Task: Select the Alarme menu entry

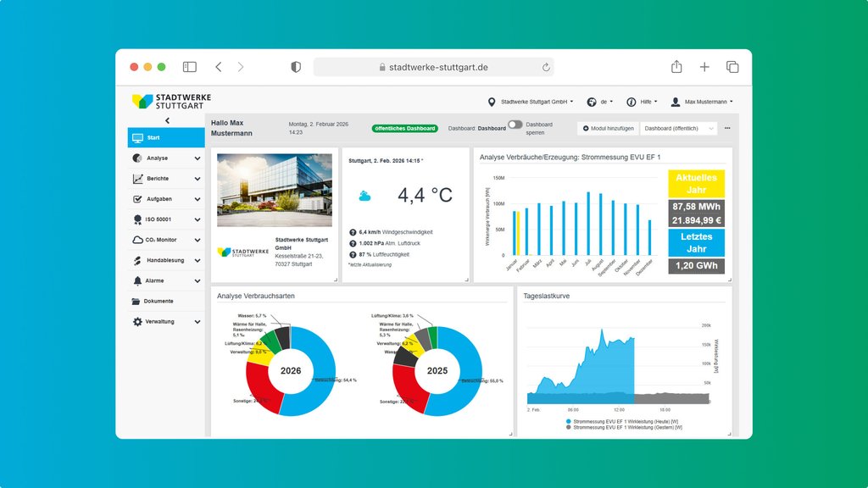Action: pyautogui.click(x=166, y=281)
